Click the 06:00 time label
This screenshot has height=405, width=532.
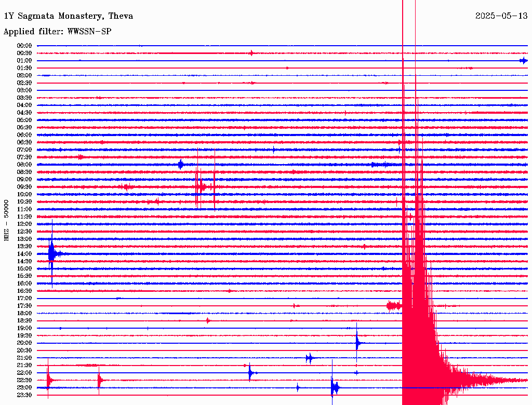point(24,134)
